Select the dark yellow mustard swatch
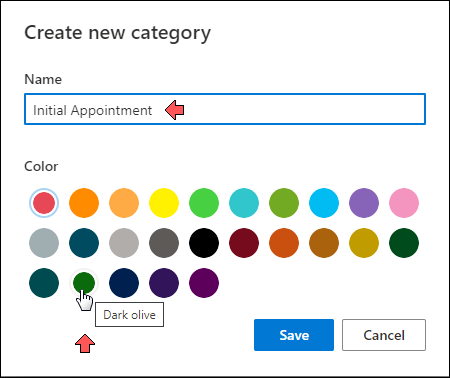Viewport: 450px width, 378px height. [364, 243]
